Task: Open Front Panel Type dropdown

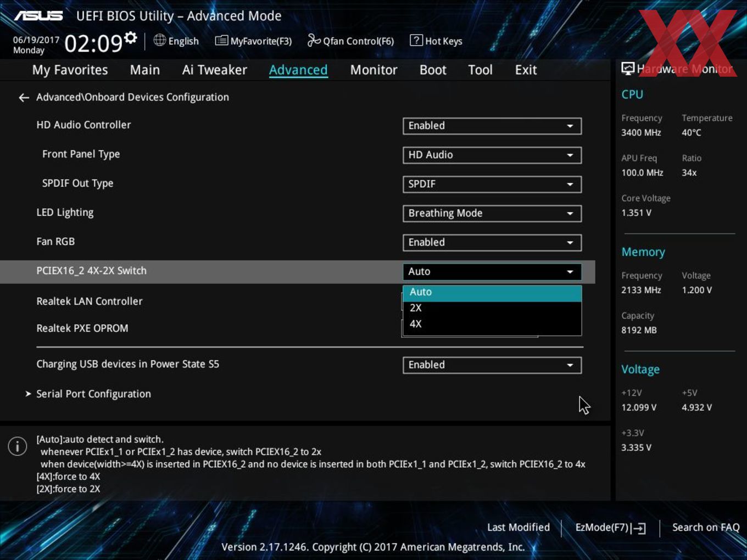Action: [x=492, y=155]
